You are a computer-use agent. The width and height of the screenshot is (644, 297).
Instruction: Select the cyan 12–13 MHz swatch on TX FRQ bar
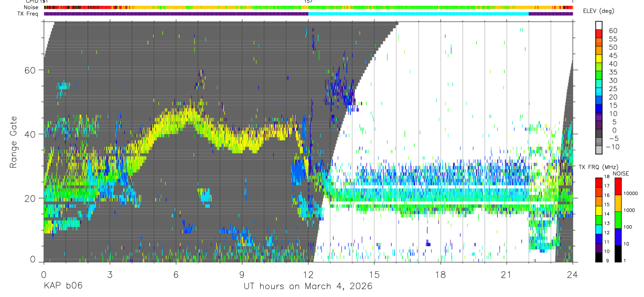click(x=599, y=229)
